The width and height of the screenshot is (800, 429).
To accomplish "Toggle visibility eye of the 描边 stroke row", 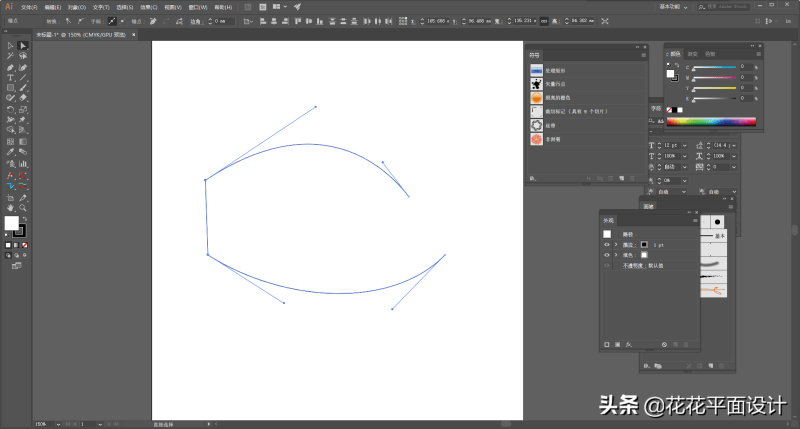I will tap(606, 244).
